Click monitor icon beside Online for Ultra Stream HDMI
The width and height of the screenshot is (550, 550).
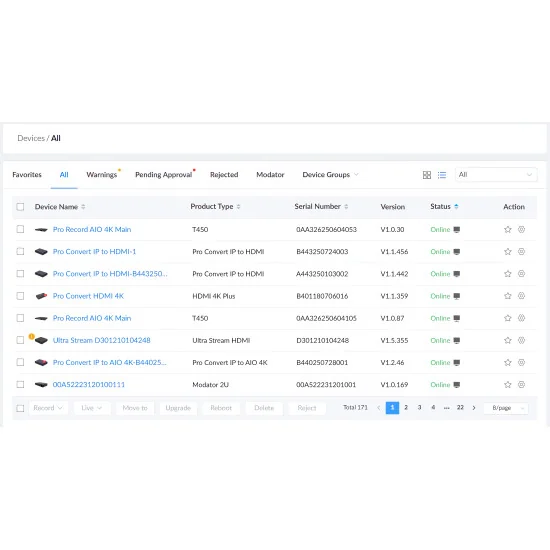456,340
